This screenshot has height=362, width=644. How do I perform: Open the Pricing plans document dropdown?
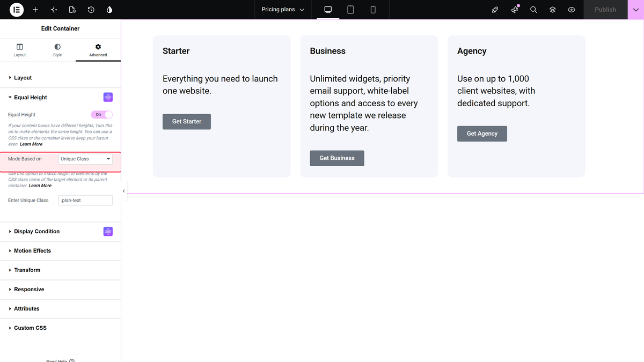tap(283, 10)
